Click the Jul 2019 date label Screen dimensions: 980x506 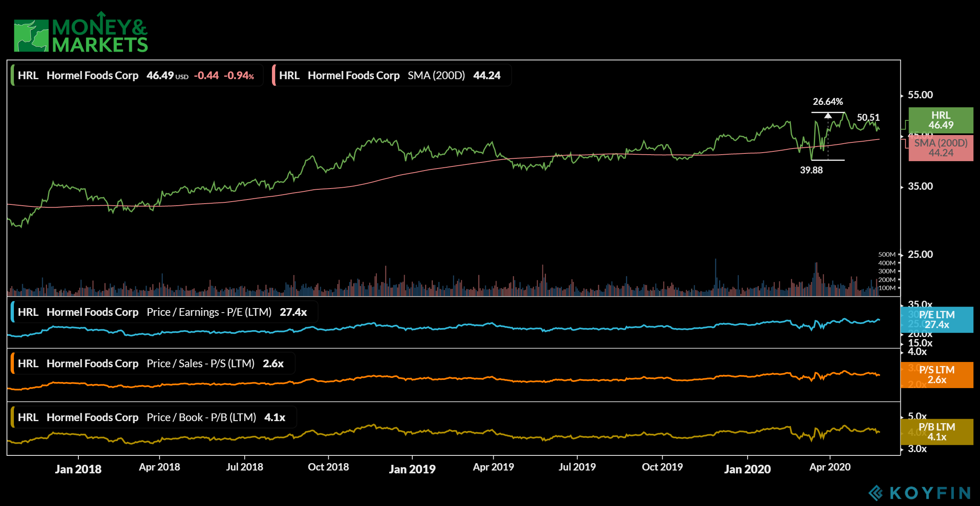[x=577, y=467]
